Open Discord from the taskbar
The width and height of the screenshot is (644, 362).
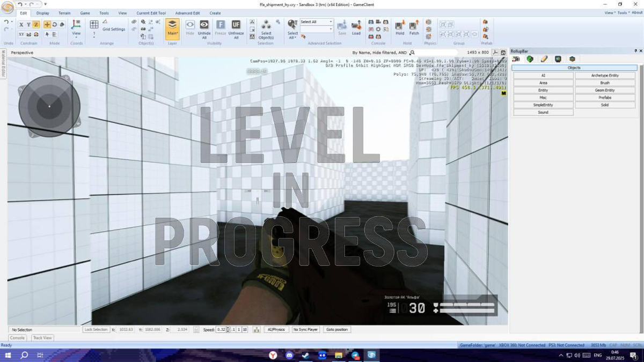290,355
